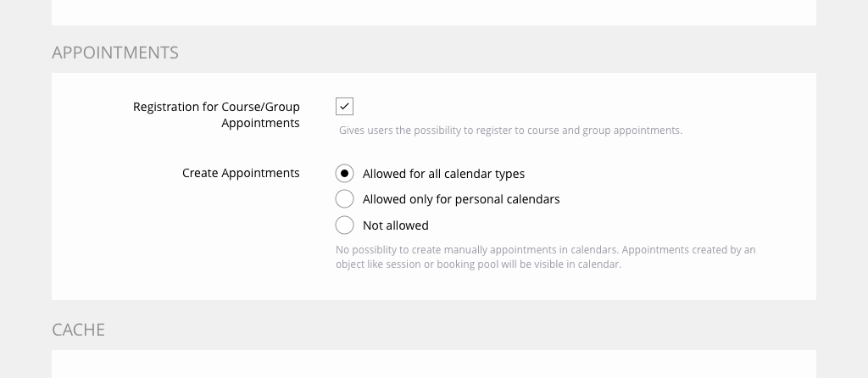The height and width of the screenshot is (378, 868).
Task: Click the word 'Appointments' under 'Registration for Course/Group'
Action: click(x=260, y=123)
